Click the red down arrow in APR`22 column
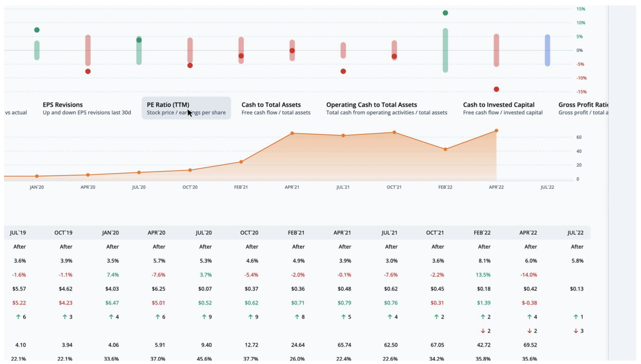Screen dimensions: 641x364 (x=530, y=331)
